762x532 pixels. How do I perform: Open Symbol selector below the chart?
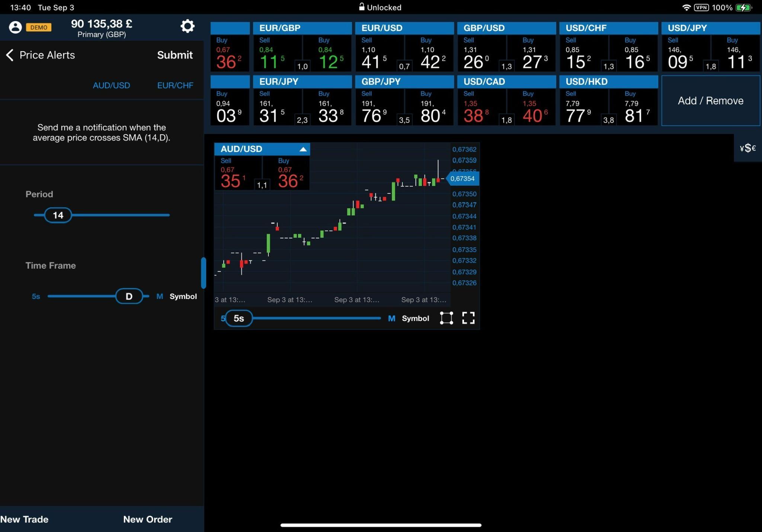[415, 318]
